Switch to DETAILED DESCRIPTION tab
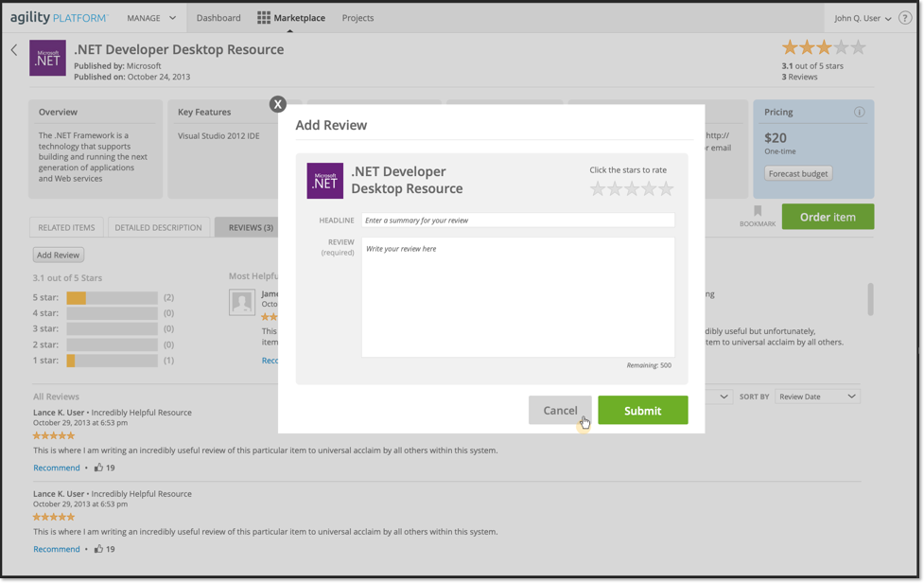The height and width of the screenshot is (583, 924). 158,227
